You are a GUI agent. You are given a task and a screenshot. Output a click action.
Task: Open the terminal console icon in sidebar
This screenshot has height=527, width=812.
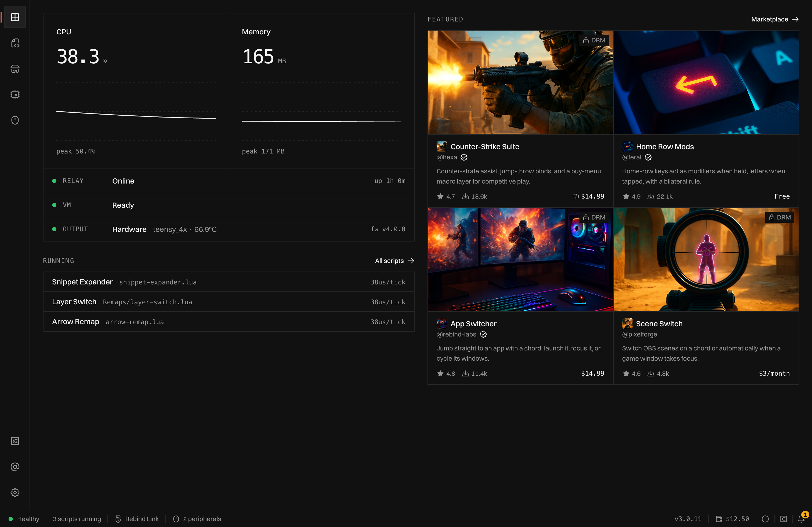(x=15, y=441)
